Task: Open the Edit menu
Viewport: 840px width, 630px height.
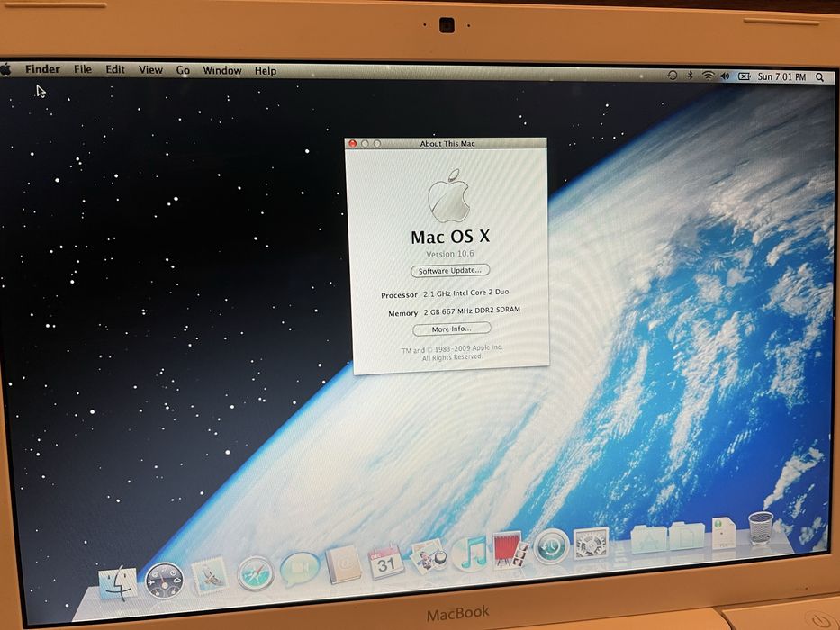Action: tap(114, 69)
